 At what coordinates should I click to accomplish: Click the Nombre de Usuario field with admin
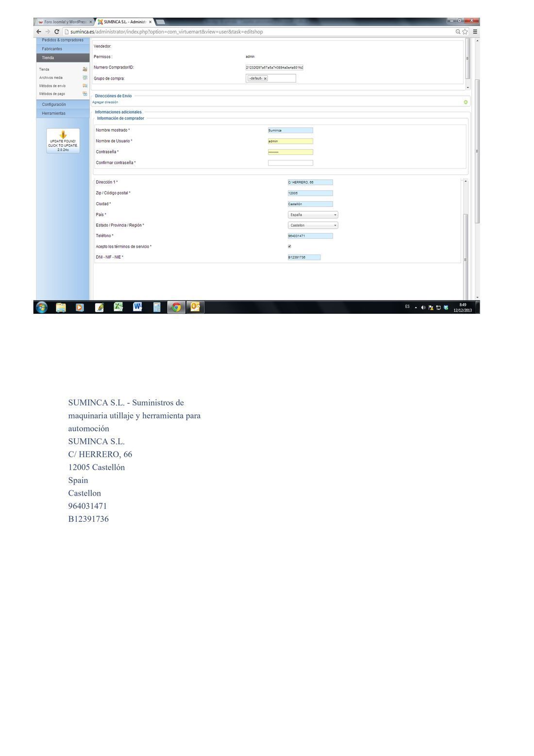pos(290,141)
